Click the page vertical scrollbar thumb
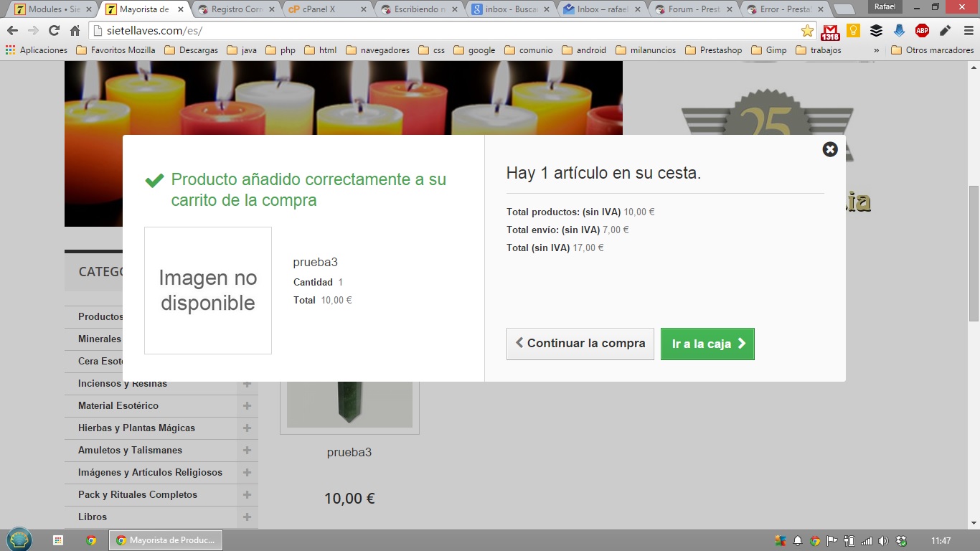Screen dimensions: 980x551 pyautogui.click(x=974, y=253)
